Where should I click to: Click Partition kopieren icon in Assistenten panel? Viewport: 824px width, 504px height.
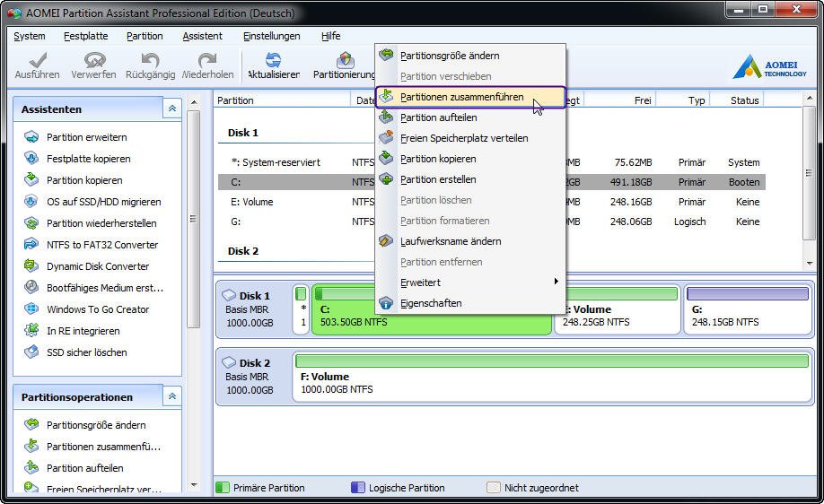coord(31,179)
